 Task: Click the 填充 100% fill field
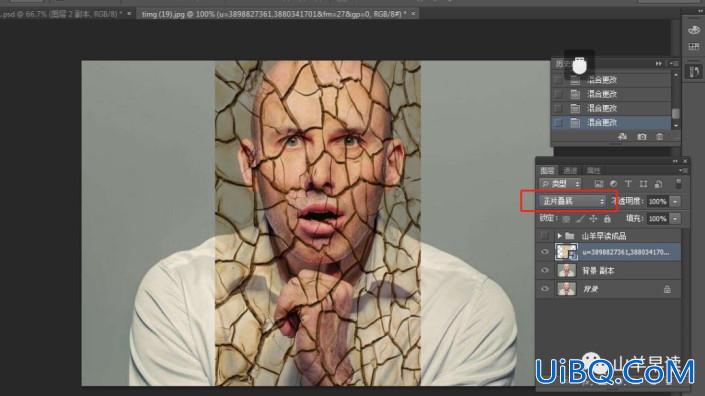[657, 219]
